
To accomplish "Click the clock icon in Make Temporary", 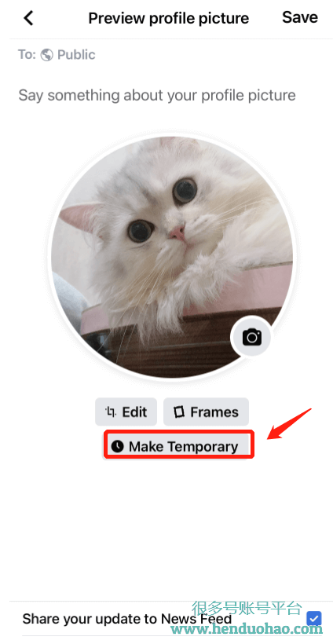I will pyautogui.click(x=118, y=446).
